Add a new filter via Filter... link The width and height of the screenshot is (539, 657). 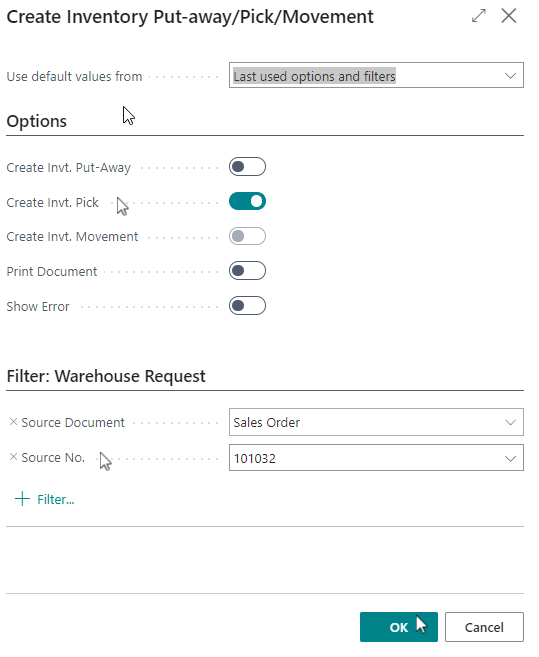pyautogui.click(x=56, y=499)
